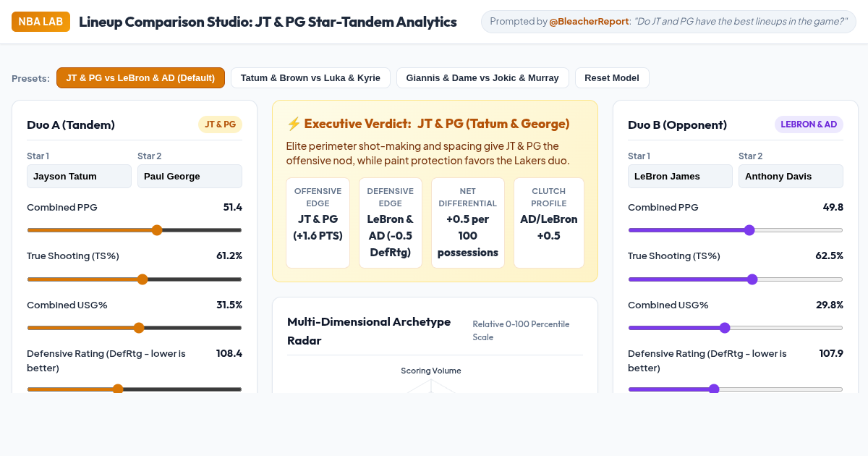Click the Net Differential stat card
868x456 pixels.
pyautogui.click(x=468, y=223)
